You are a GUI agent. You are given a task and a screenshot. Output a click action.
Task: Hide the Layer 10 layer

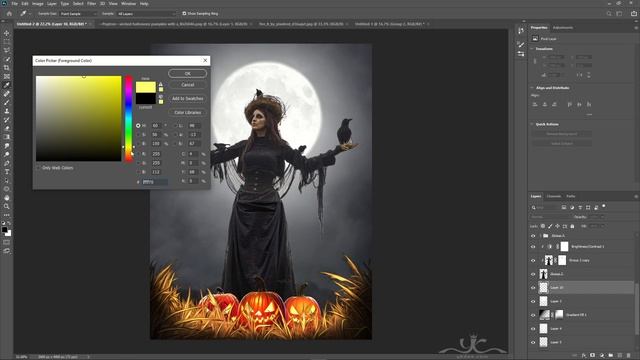click(533, 287)
